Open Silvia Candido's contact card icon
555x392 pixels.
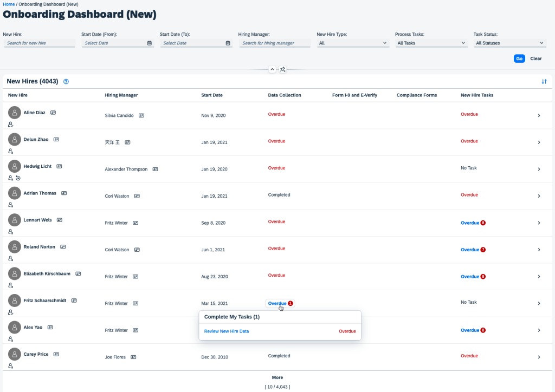[x=141, y=115]
